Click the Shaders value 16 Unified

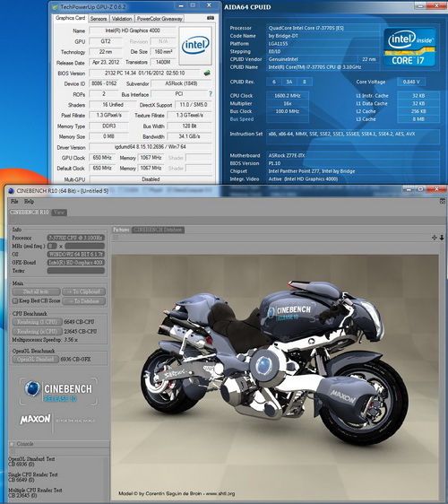point(113,104)
